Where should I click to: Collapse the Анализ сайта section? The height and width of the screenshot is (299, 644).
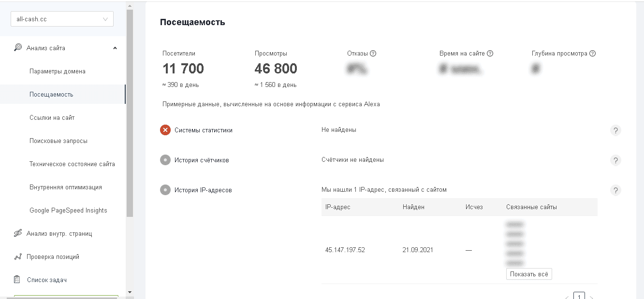coord(115,48)
